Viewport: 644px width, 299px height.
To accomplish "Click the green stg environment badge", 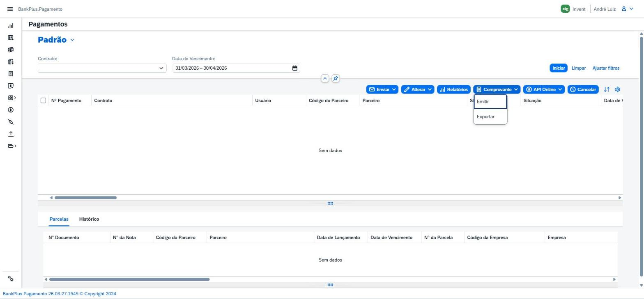I will tap(565, 9).
